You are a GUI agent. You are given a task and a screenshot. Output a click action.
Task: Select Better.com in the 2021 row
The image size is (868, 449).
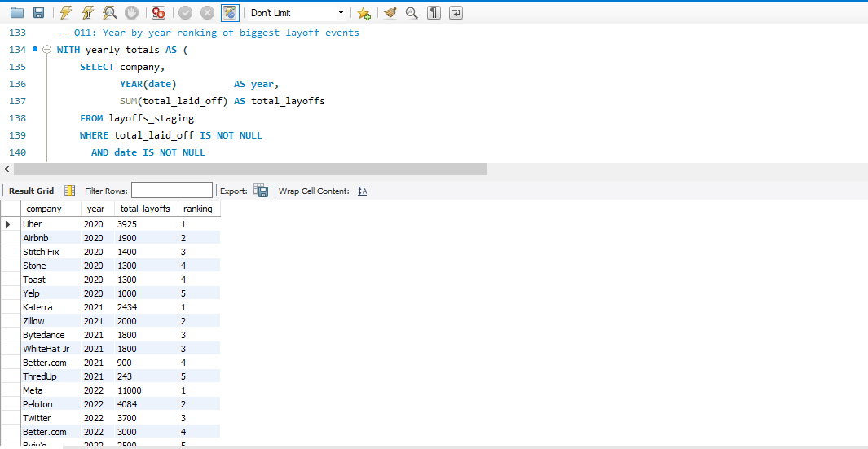coord(51,363)
